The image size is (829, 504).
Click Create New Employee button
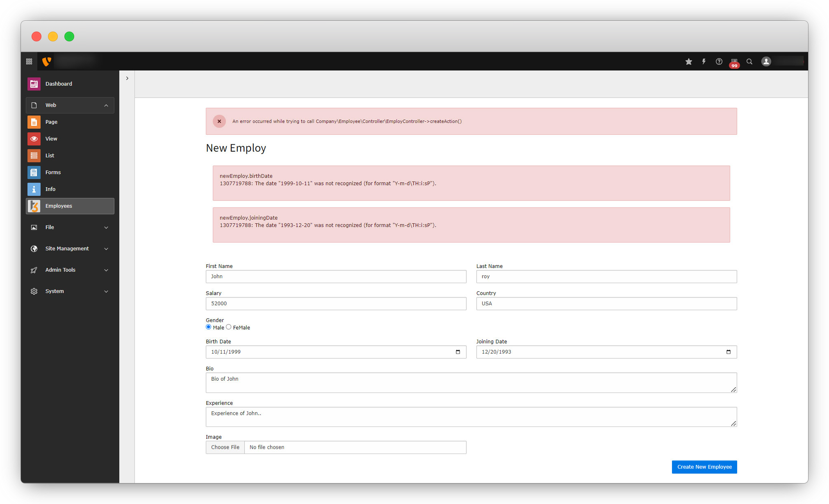click(x=704, y=467)
